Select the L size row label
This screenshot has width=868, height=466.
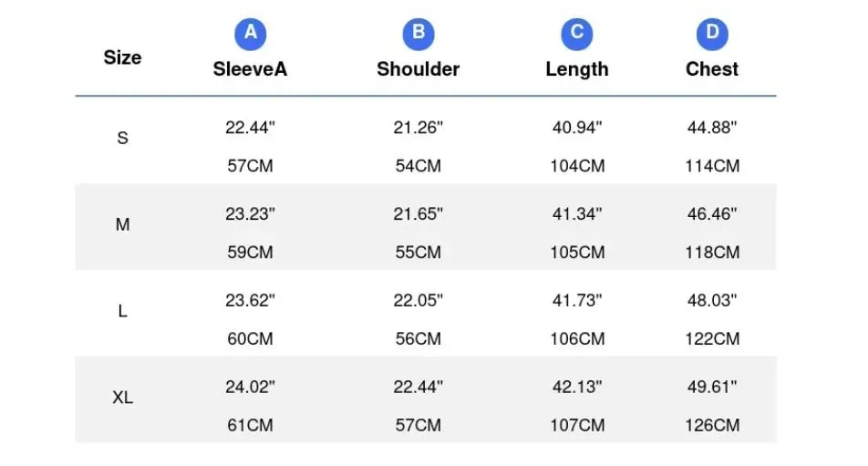(122, 311)
